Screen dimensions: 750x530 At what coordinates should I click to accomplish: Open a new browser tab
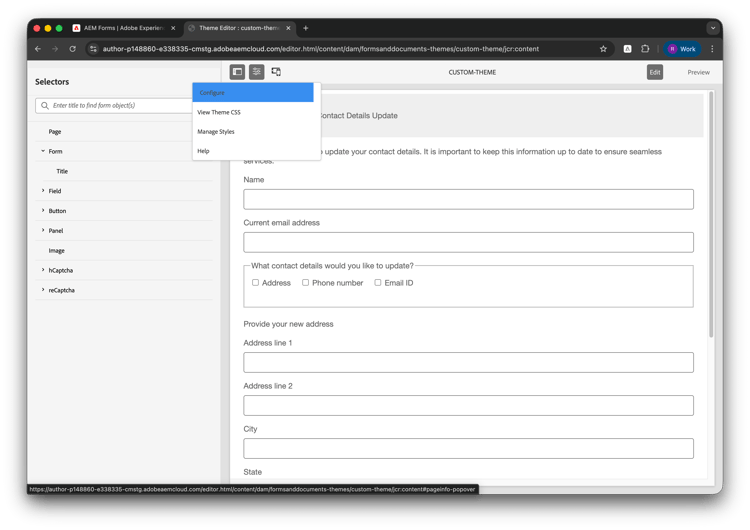click(x=306, y=28)
